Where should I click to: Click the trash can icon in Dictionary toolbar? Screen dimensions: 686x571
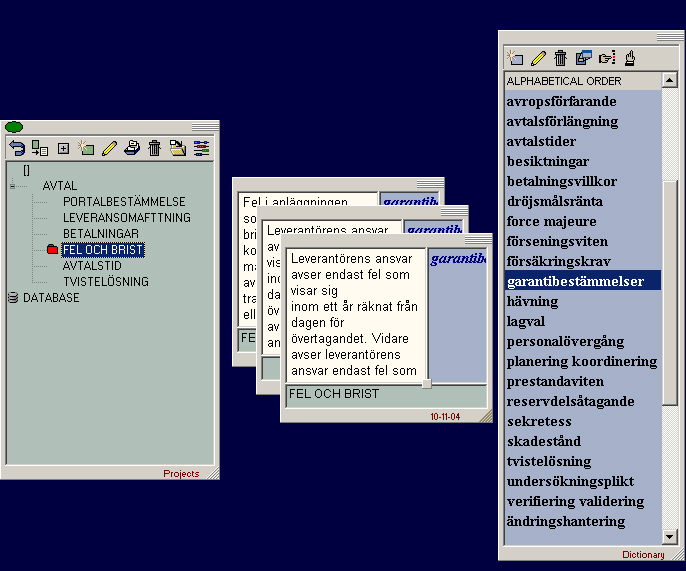pos(561,58)
